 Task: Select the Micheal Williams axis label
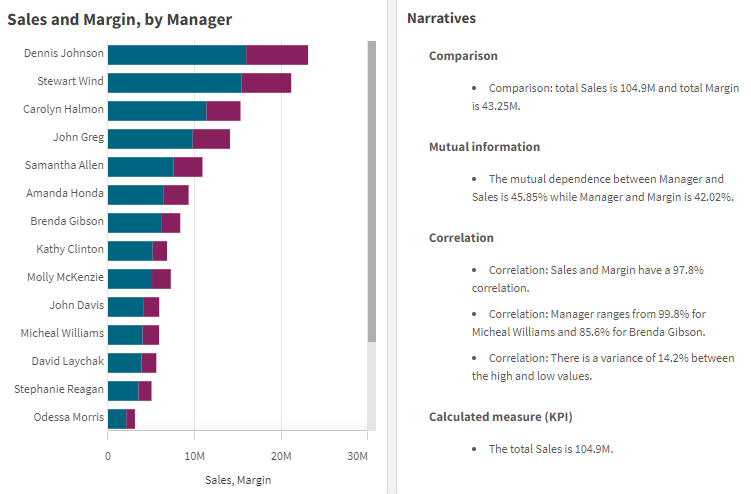click(x=62, y=333)
